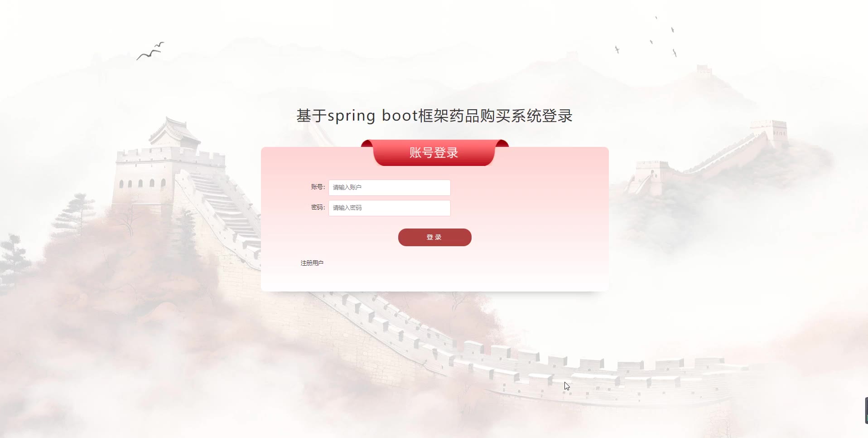Click the 账号: field label

(x=318, y=187)
